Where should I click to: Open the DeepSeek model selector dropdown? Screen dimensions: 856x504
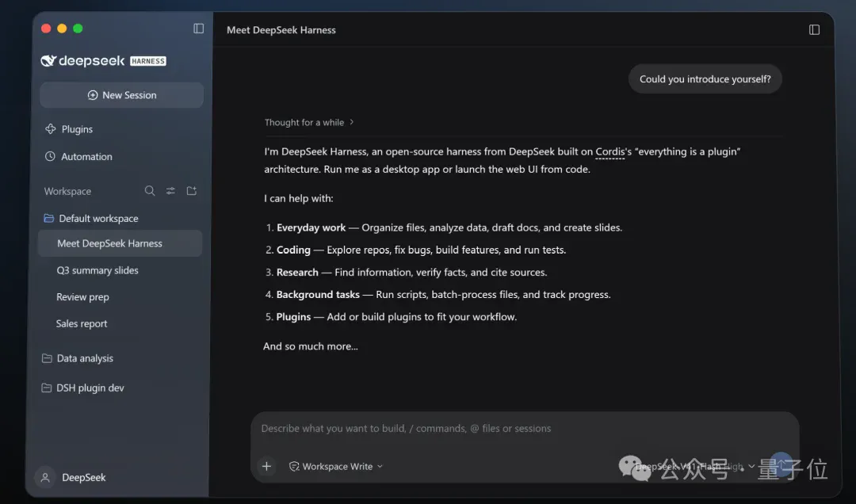point(695,466)
